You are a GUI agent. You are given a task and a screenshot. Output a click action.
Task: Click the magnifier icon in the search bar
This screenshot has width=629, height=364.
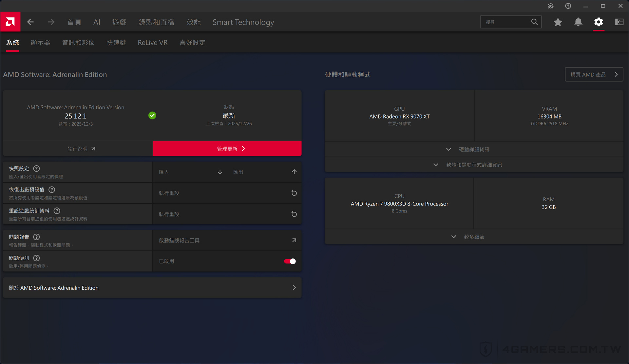coord(534,22)
